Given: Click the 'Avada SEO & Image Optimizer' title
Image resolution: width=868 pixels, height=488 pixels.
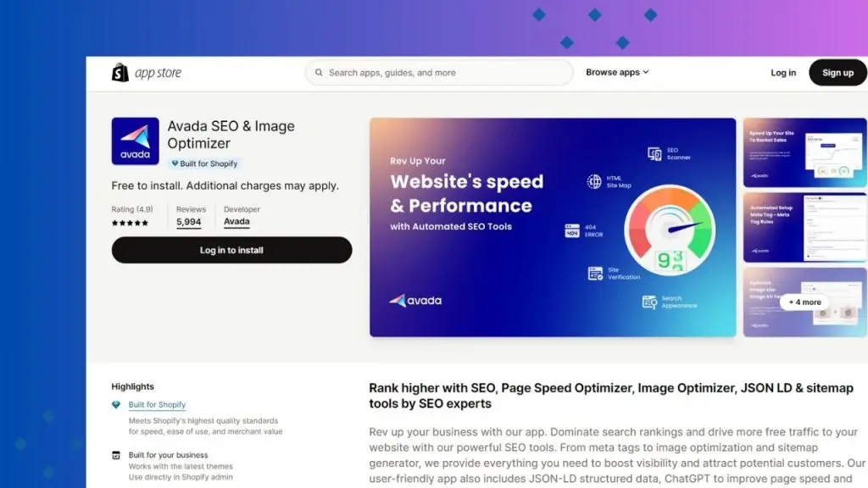Looking at the screenshot, I should (x=231, y=135).
